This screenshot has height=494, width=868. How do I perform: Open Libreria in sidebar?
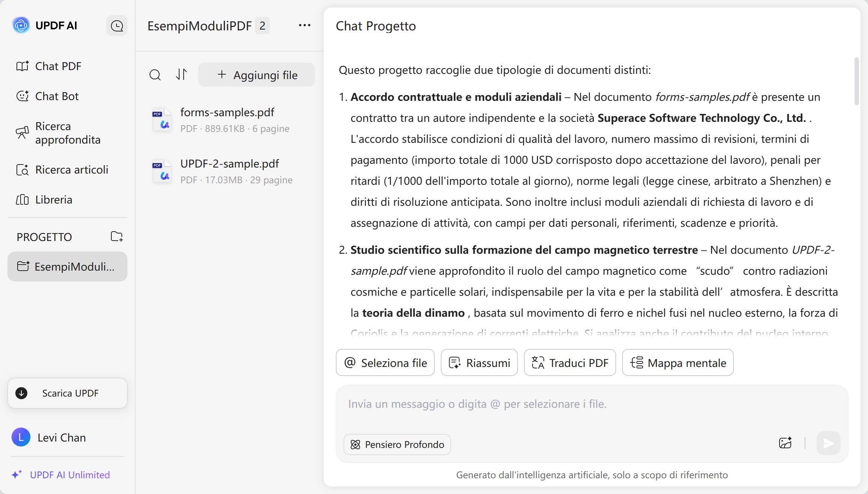pyautogui.click(x=54, y=200)
